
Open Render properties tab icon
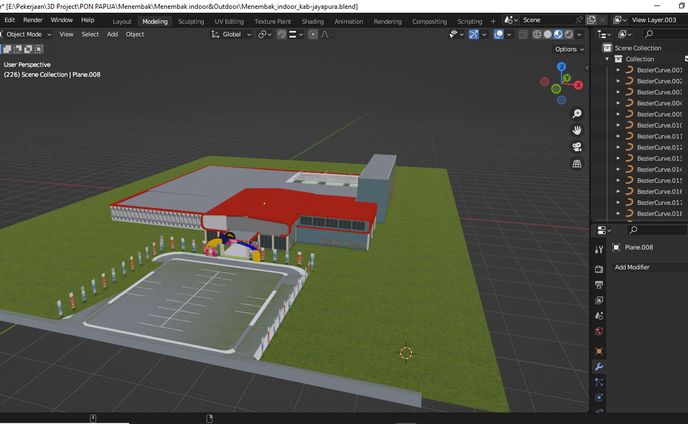pos(599,269)
